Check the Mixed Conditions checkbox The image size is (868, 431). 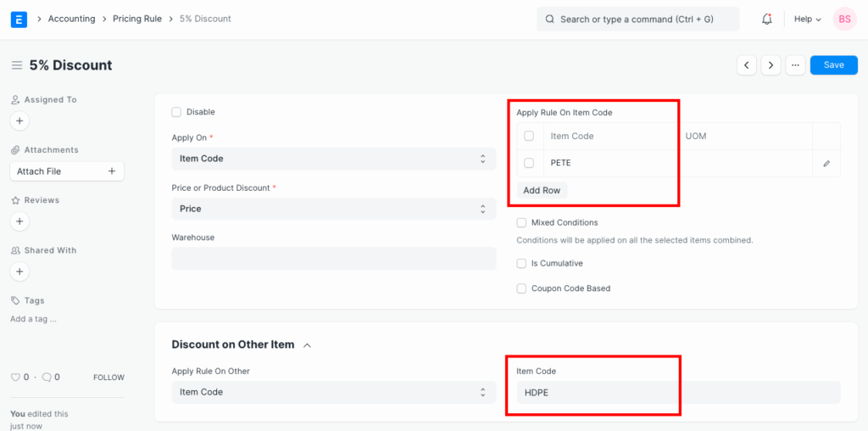coord(522,223)
